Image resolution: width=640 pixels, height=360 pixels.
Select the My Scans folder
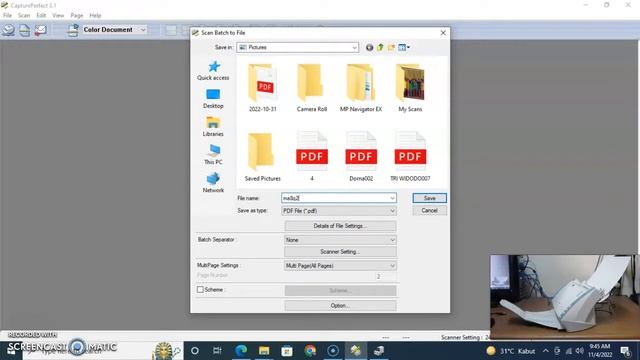[x=410, y=88]
